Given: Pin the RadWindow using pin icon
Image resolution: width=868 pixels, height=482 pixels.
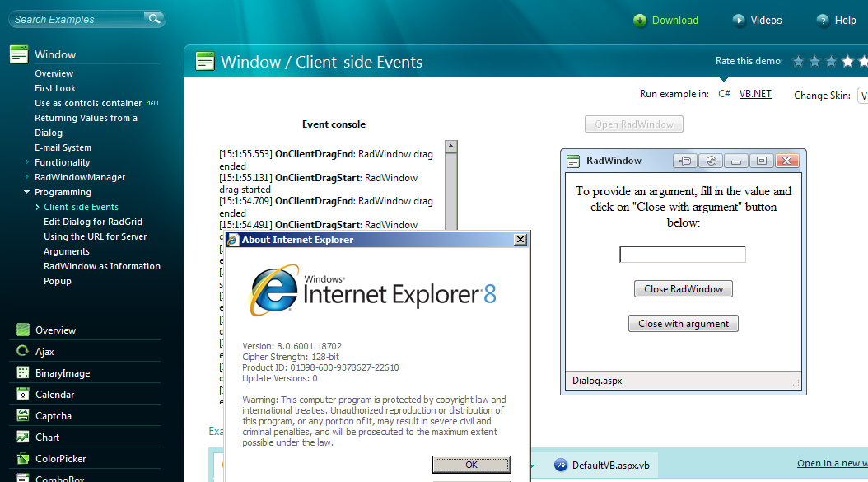Looking at the screenshot, I should (x=685, y=161).
